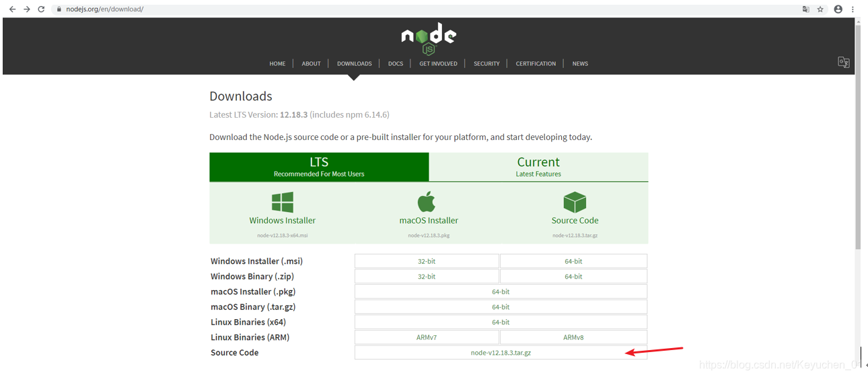
Task: Bookmark this page with the star icon
Action: click(x=820, y=9)
